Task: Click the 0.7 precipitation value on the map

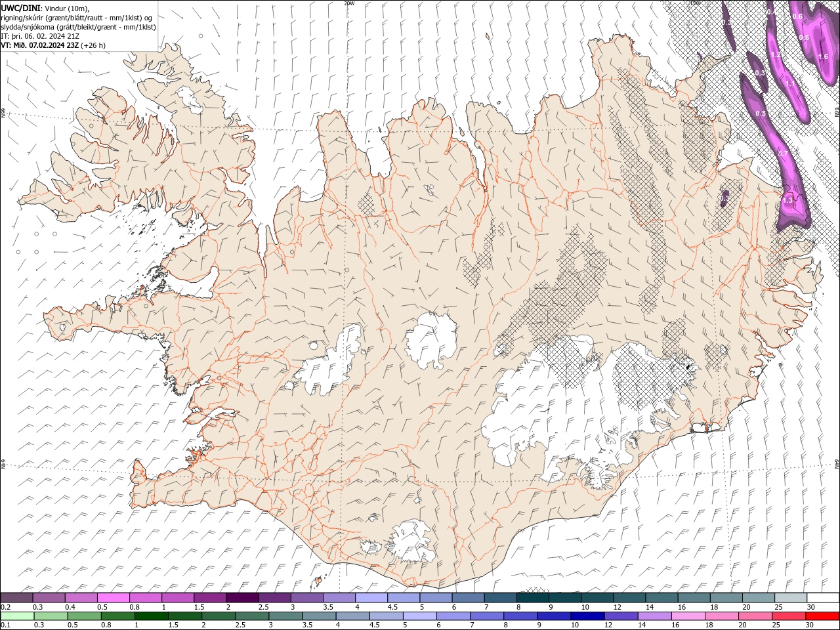Action: (783, 154)
